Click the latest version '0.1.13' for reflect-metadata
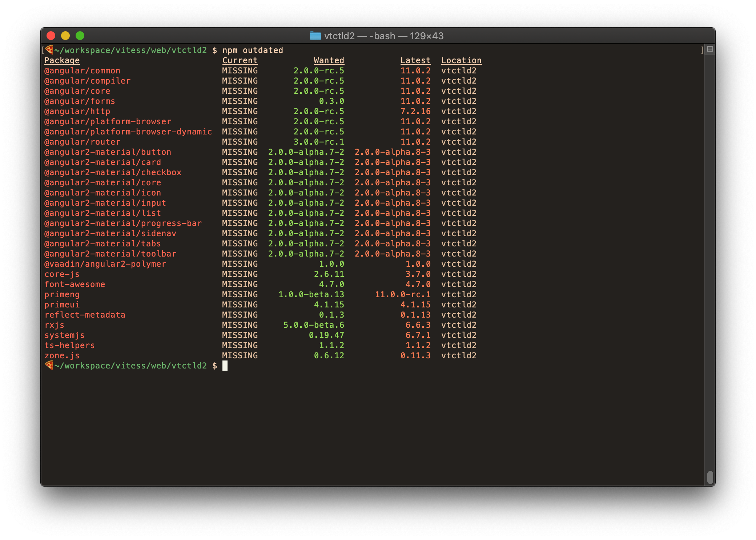The image size is (756, 540). [x=415, y=315]
